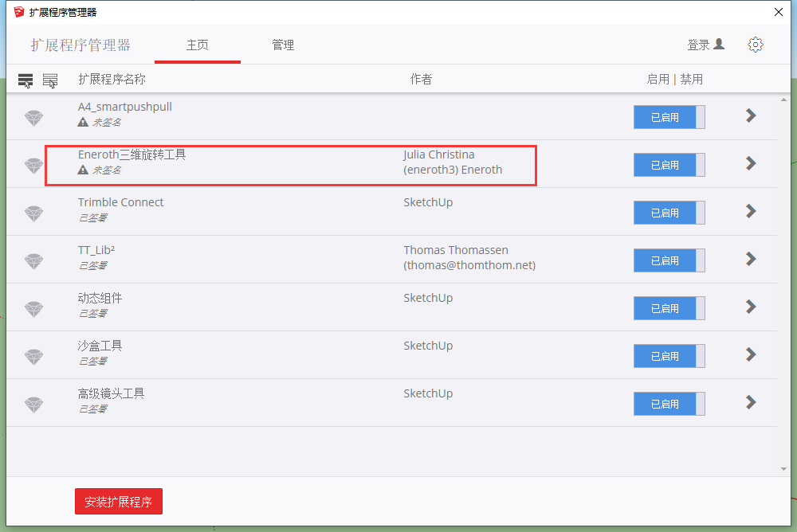Toggle the 已启用 switch for TT_Lib²

[669, 260]
